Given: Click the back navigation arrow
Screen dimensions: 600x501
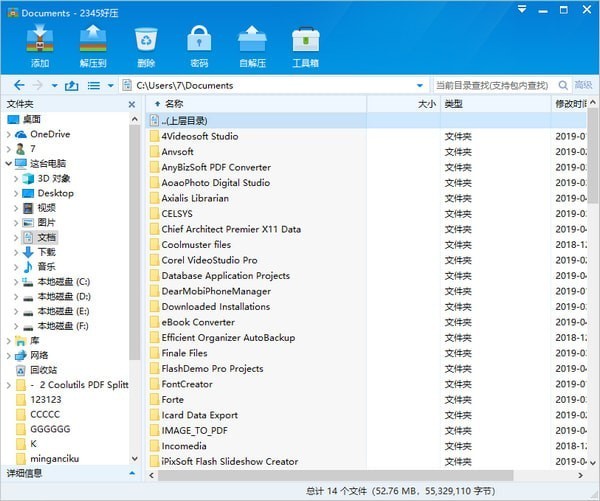Looking at the screenshot, I should 19,86.
